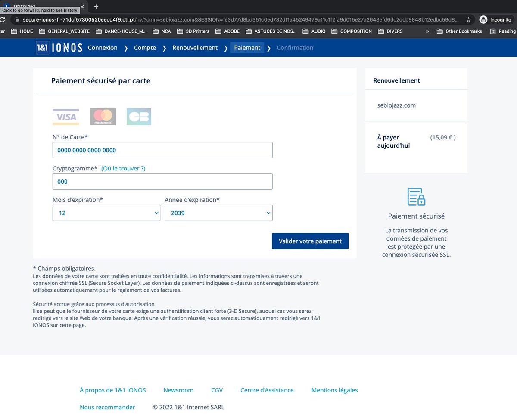Open the HOME bookmark folder
Screen dimensions: 517x420
[x=22, y=31]
